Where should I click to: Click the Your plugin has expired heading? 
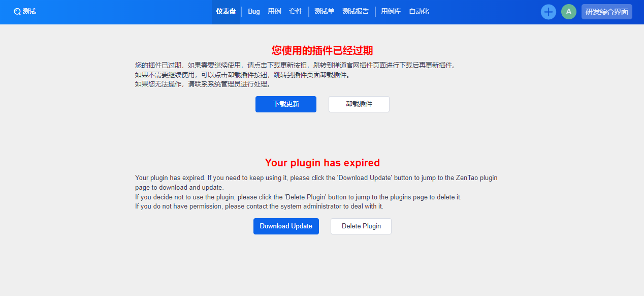point(322,163)
